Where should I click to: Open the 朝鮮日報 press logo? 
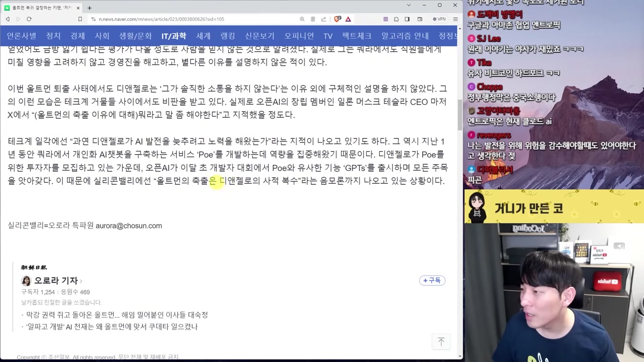tap(34, 268)
